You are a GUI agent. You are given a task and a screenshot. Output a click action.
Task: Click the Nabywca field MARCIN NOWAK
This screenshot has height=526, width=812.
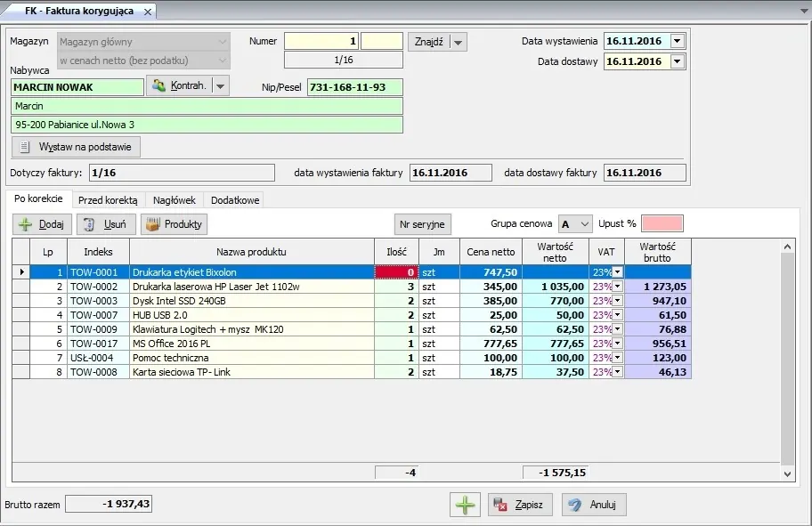point(77,87)
